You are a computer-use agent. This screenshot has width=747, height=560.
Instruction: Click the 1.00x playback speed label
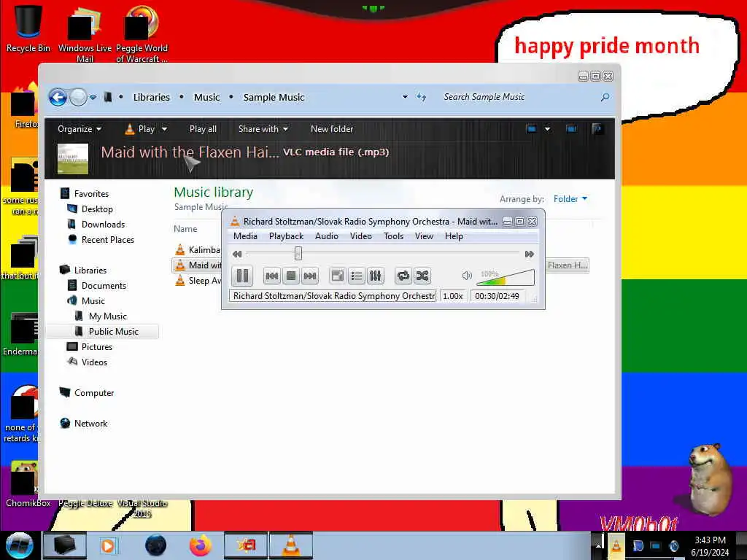[452, 296]
